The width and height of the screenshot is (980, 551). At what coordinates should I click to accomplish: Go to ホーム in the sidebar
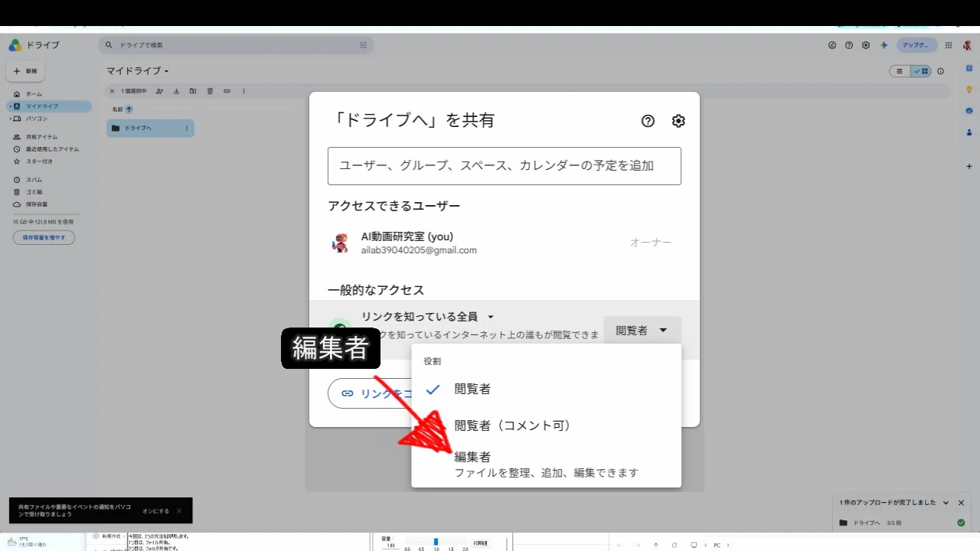tap(34, 94)
